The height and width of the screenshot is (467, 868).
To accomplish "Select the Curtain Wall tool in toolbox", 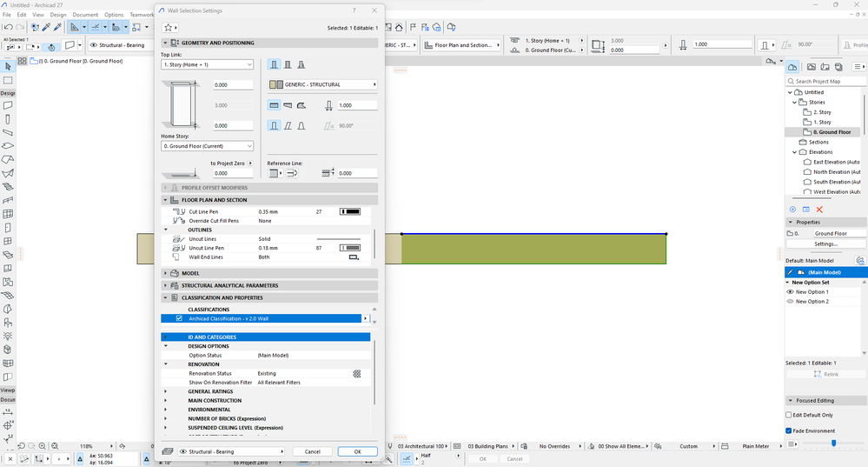I will click(8, 214).
